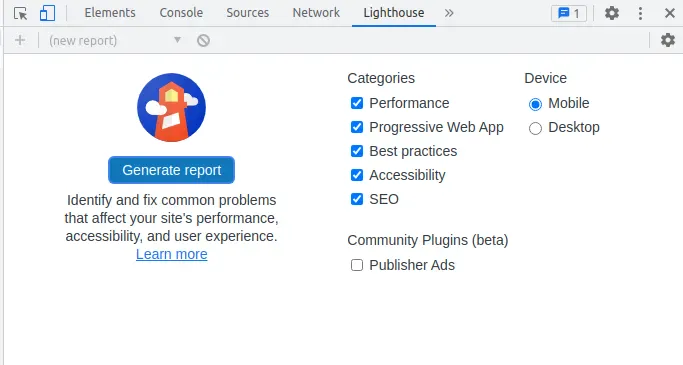Switch to the Console tab
This screenshot has width=683, height=365.
click(x=181, y=13)
